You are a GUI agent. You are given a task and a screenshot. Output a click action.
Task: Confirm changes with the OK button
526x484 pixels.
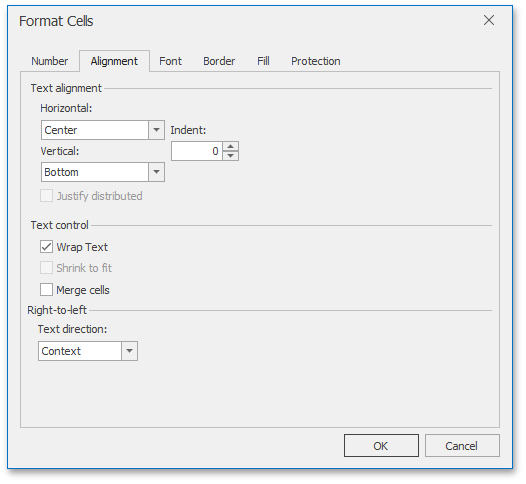pos(381,446)
